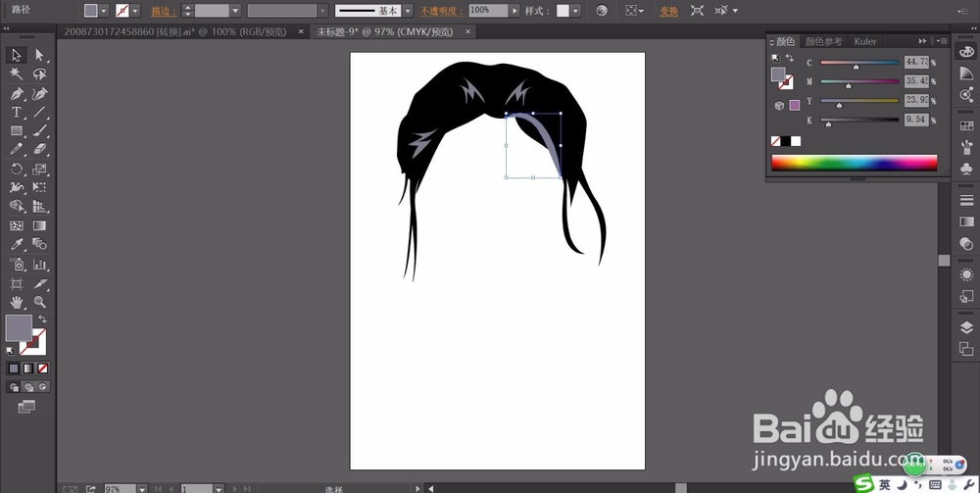Change the screen mode button
The height and width of the screenshot is (493, 980).
click(x=26, y=407)
